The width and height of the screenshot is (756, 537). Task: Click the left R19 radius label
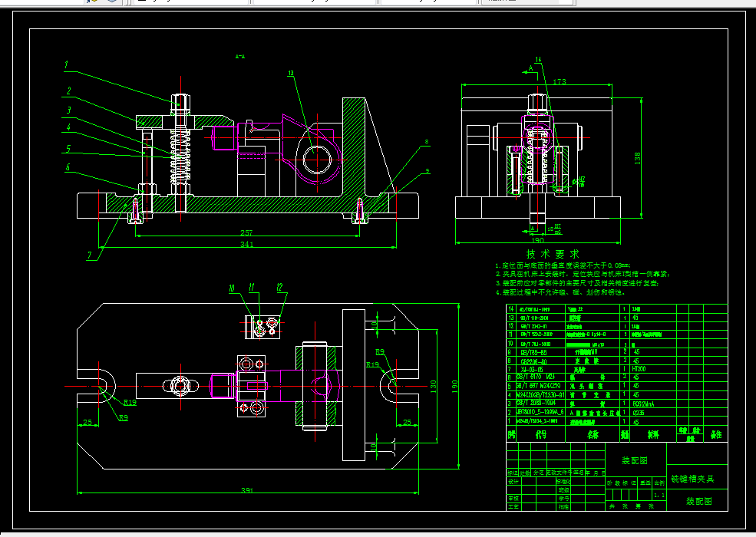(130, 403)
